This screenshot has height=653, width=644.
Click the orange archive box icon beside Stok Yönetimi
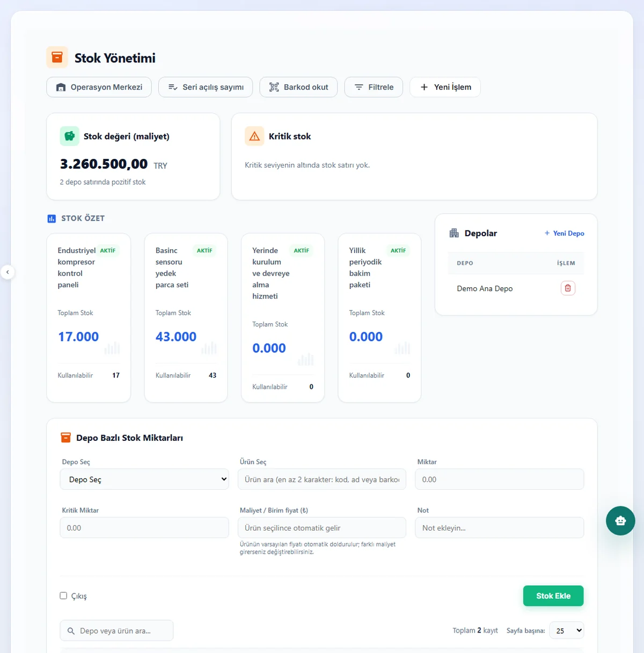click(x=57, y=57)
